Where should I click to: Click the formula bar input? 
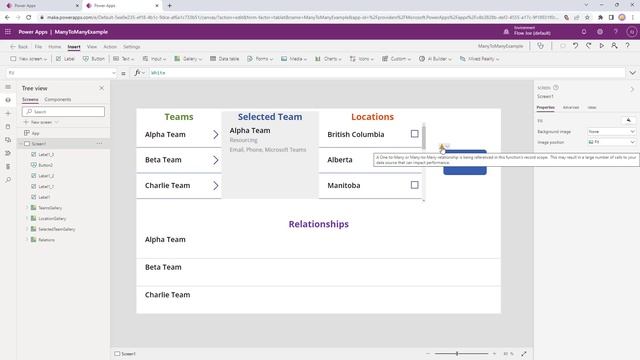[387, 73]
